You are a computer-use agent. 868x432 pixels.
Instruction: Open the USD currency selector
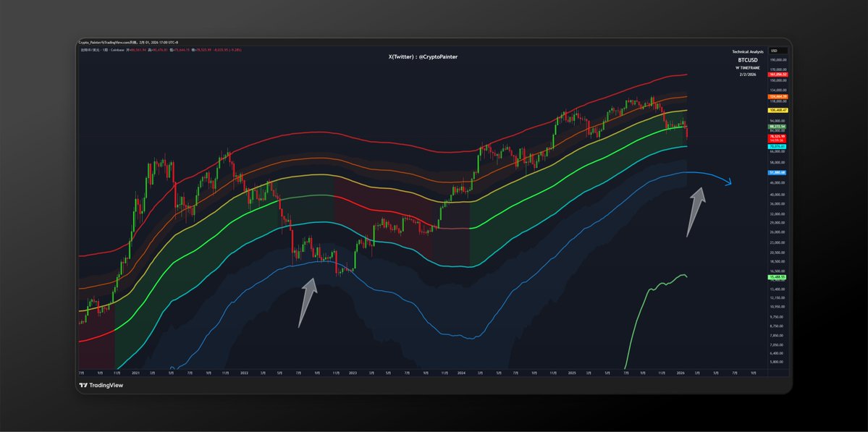[x=774, y=50]
